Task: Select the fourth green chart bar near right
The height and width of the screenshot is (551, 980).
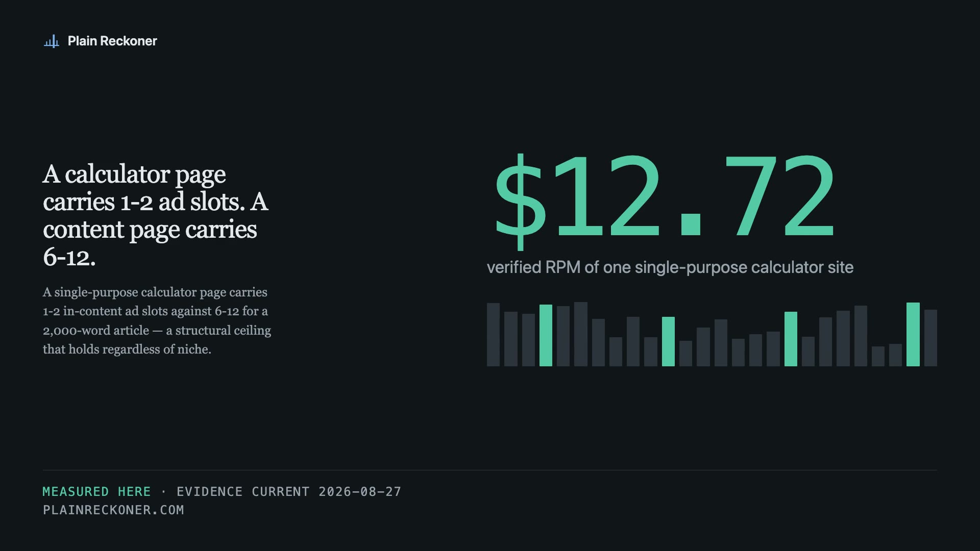Action: (x=913, y=334)
